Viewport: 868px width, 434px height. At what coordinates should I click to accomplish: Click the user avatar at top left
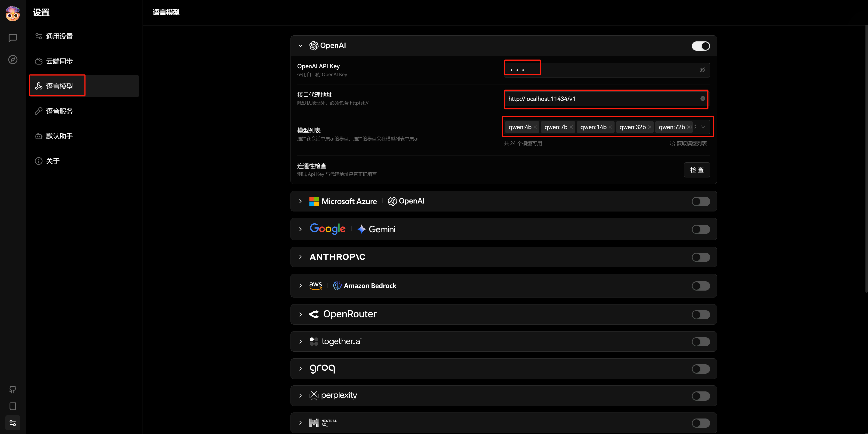13,13
